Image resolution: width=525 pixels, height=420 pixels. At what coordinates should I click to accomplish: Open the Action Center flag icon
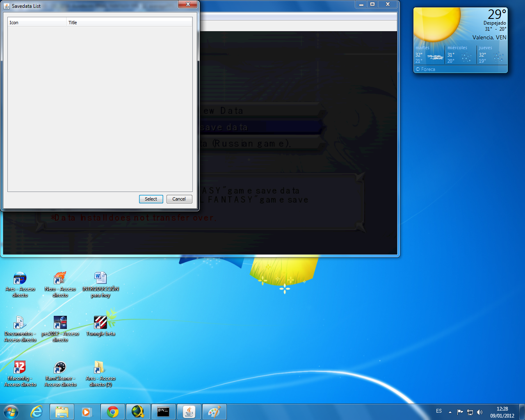[460, 412]
